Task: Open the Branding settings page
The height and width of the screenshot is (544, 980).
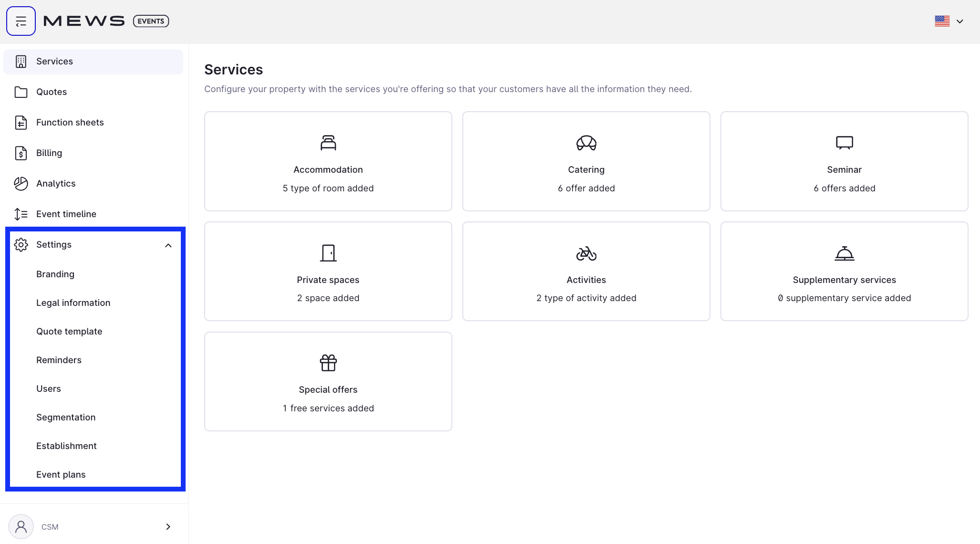Action: click(x=55, y=274)
